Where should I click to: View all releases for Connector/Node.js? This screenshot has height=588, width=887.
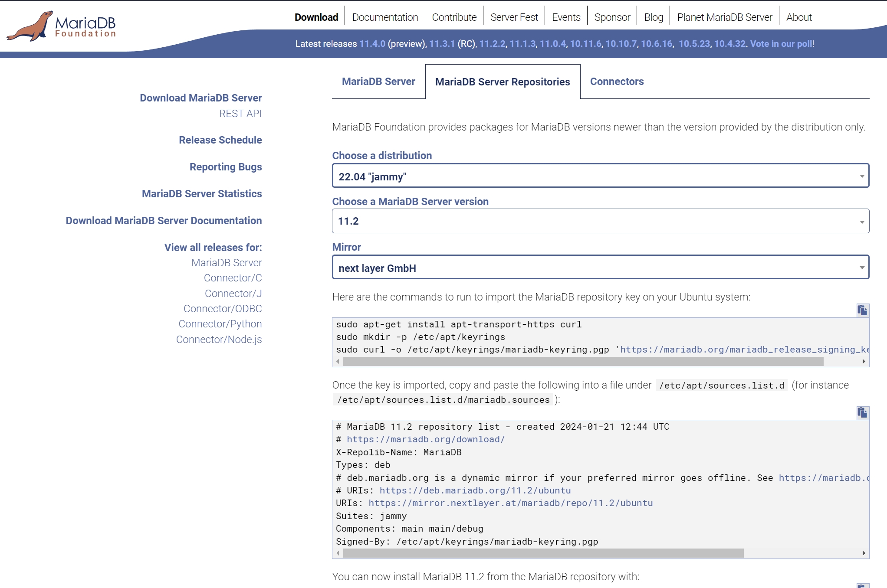tap(219, 340)
